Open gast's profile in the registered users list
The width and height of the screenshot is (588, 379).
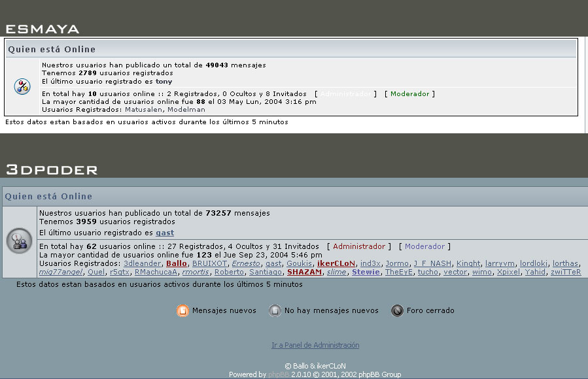pyautogui.click(x=273, y=263)
